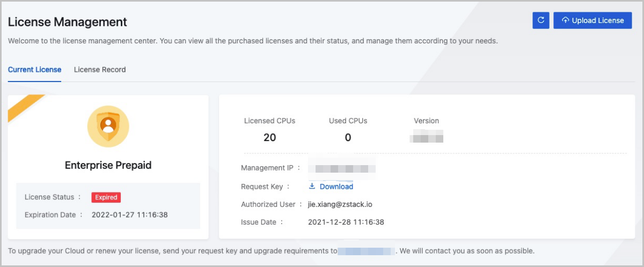Click the Enterprise Prepaid shield icon
This screenshot has width=644, height=267.
pyautogui.click(x=108, y=126)
